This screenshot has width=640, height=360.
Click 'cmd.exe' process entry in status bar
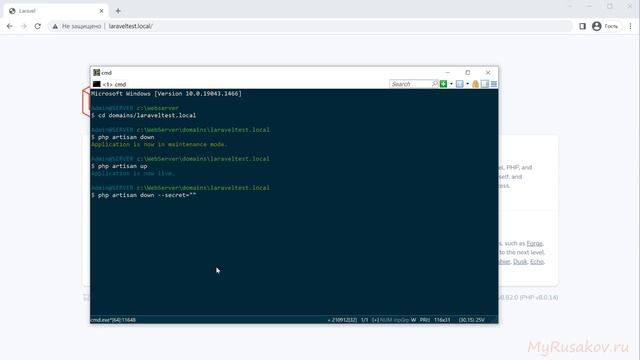click(113, 320)
